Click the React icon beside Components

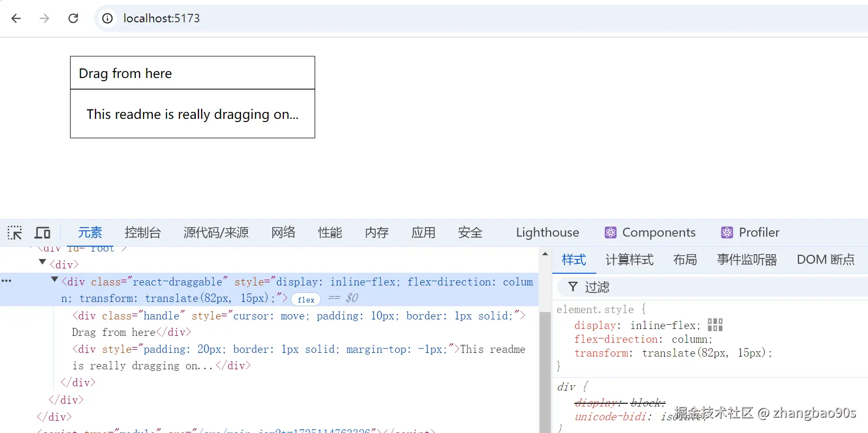point(611,232)
